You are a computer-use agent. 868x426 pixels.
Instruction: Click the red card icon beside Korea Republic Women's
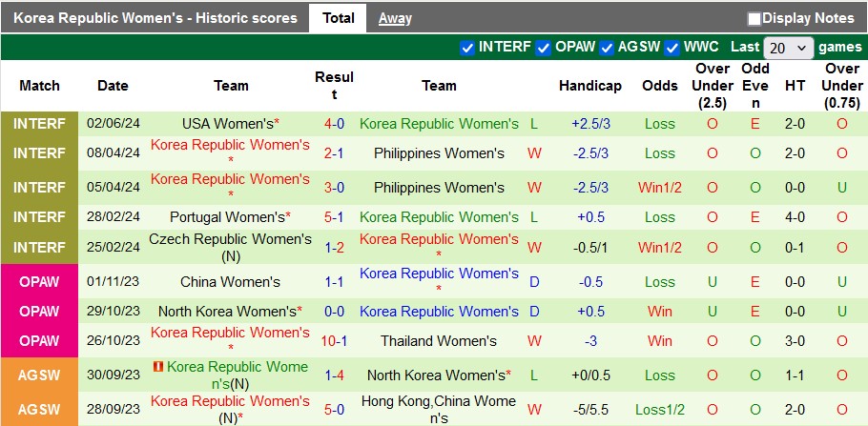(x=157, y=366)
